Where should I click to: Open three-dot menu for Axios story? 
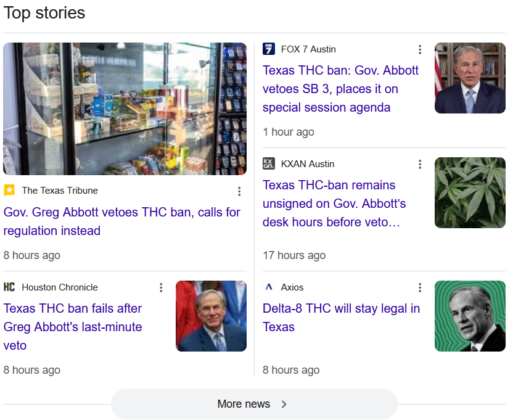tap(420, 288)
